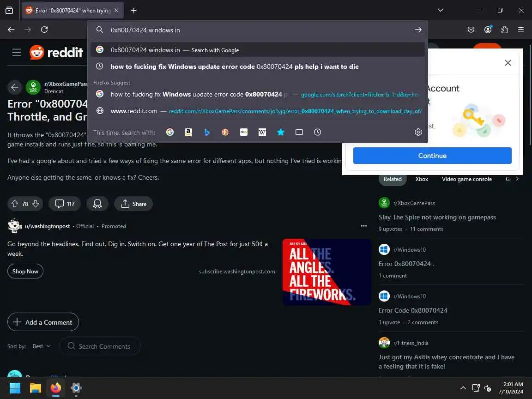The image size is (532, 399).
Task: Downvote the post
Action: tap(35, 204)
